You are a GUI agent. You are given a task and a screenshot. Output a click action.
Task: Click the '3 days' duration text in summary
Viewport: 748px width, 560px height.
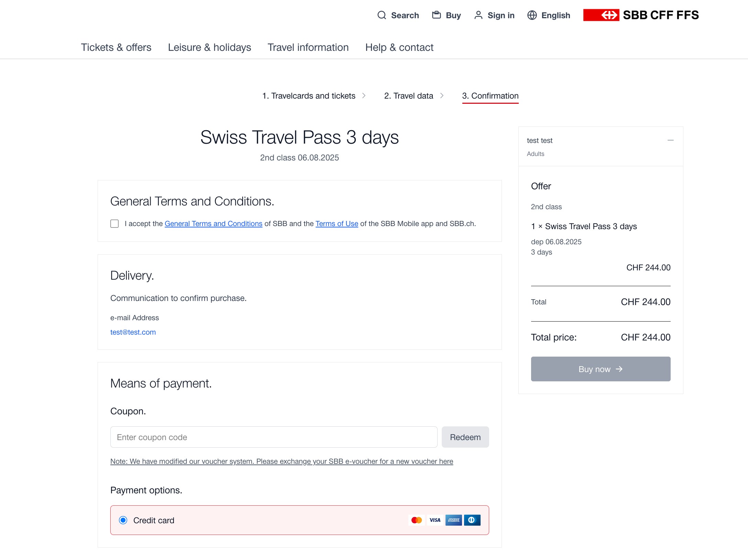click(x=541, y=252)
